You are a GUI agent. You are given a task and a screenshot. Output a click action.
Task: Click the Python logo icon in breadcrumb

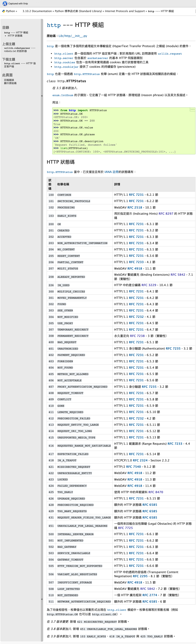pyautogui.click(x=4, y=11)
